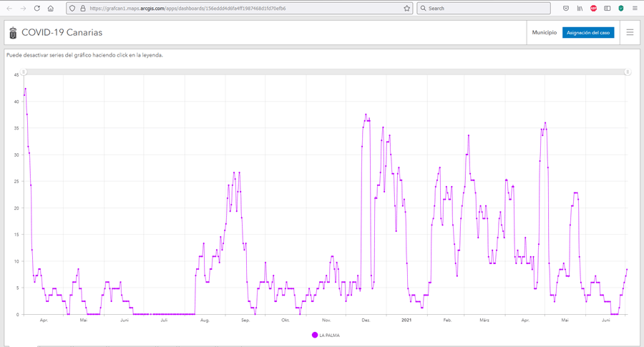Bookmark this page with the star icon
The width and height of the screenshot is (644, 347).
point(406,9)
